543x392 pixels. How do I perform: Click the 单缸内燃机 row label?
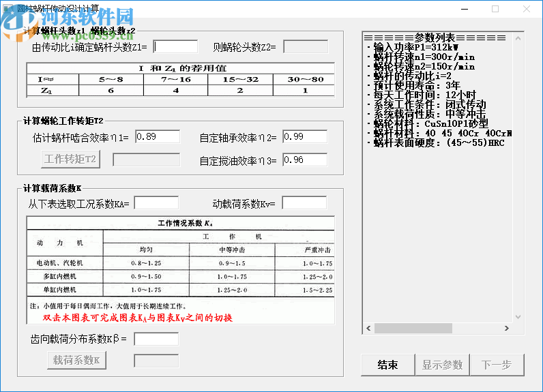[x=60, y=290]
